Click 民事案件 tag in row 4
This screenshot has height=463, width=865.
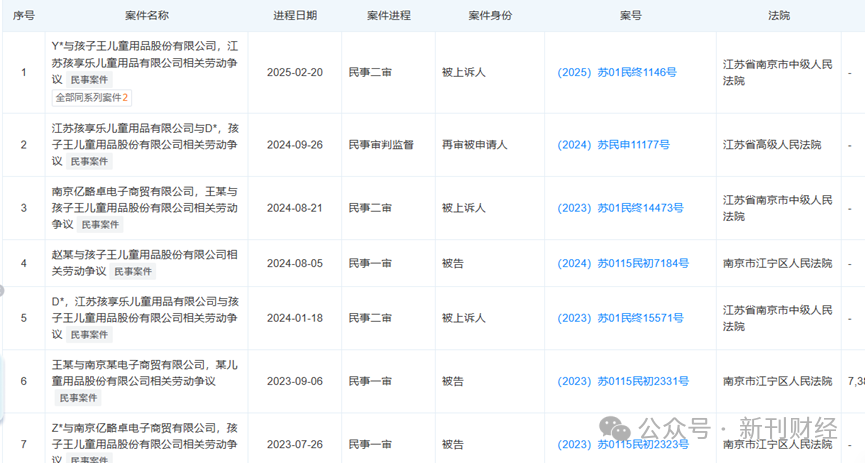[133, 271]
